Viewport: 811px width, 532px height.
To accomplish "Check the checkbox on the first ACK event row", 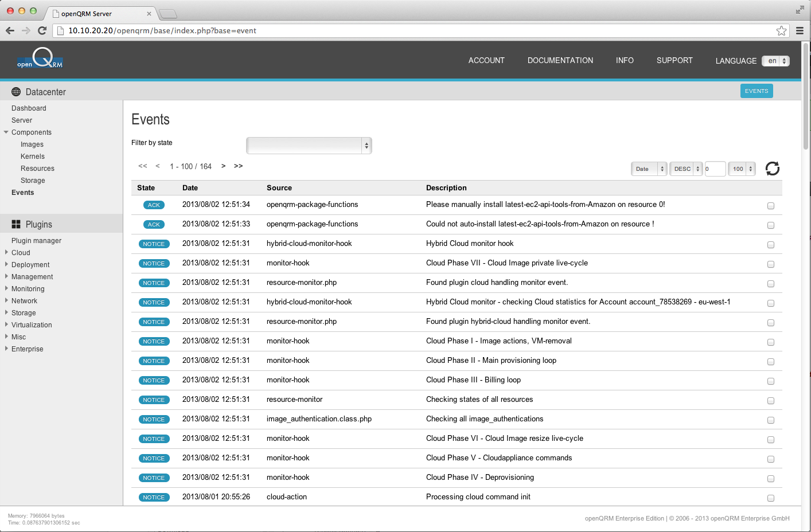I will tap(771, 205).
